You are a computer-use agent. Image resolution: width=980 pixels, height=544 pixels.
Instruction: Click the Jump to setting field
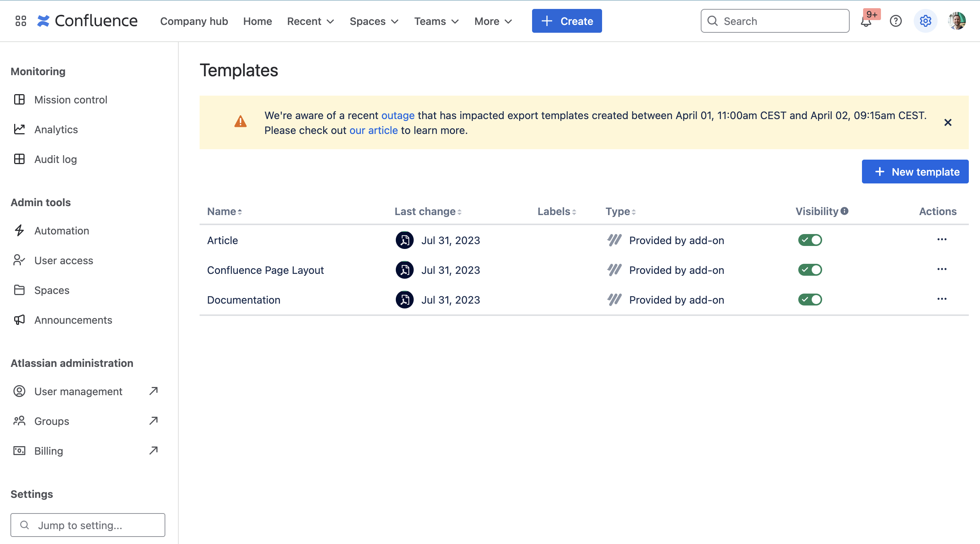(88, 525)
